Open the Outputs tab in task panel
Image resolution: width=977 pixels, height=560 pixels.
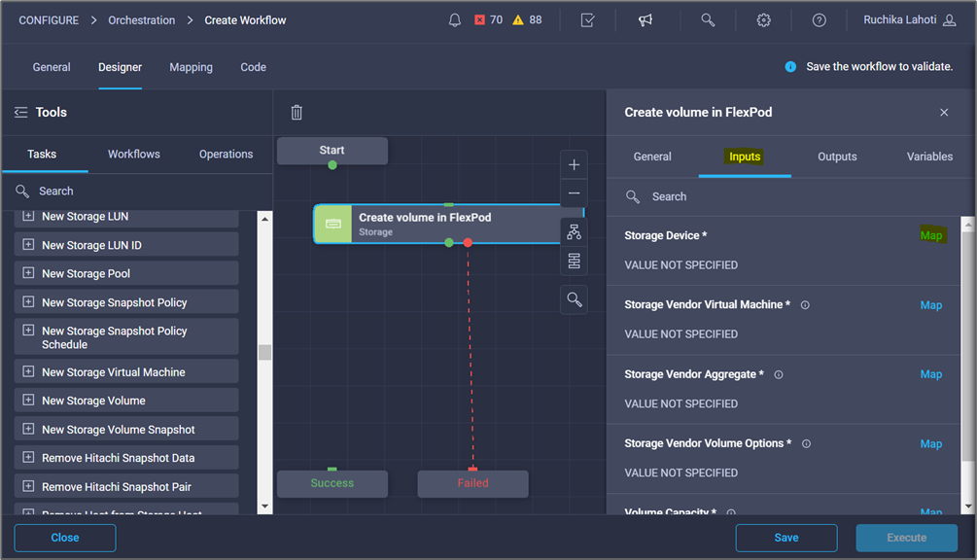click(837, 157)
